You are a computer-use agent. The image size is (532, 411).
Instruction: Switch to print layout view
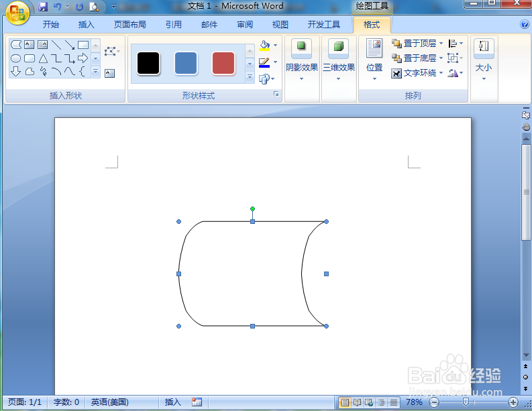coord(345,402)
